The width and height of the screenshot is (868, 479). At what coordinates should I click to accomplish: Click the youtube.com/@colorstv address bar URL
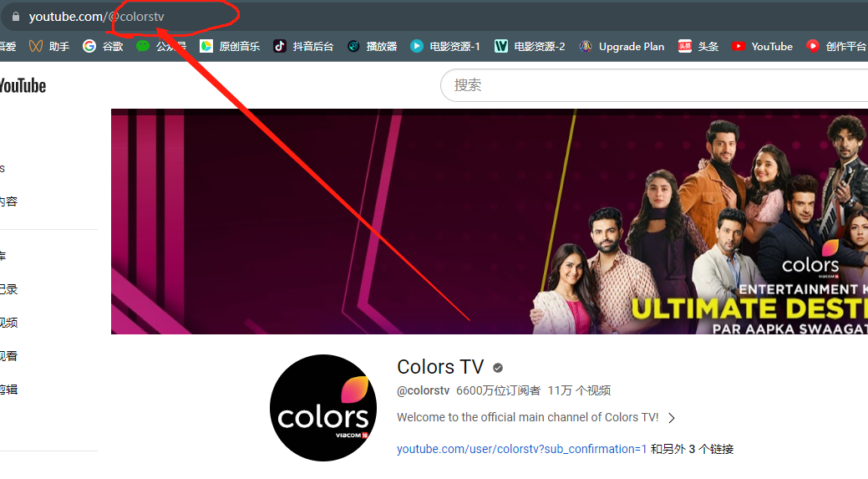96,17
